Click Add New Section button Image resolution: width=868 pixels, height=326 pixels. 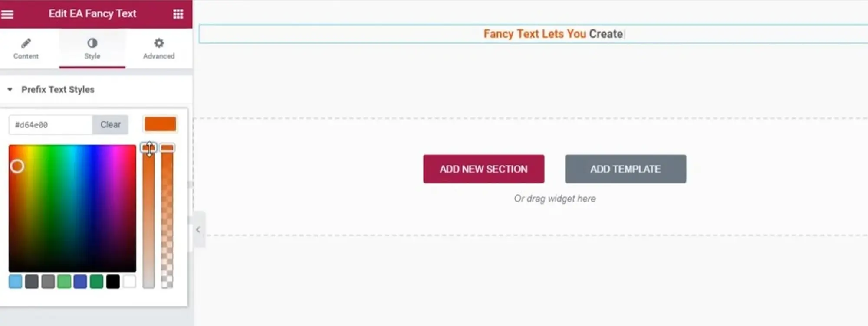click(x=483, y=169)
